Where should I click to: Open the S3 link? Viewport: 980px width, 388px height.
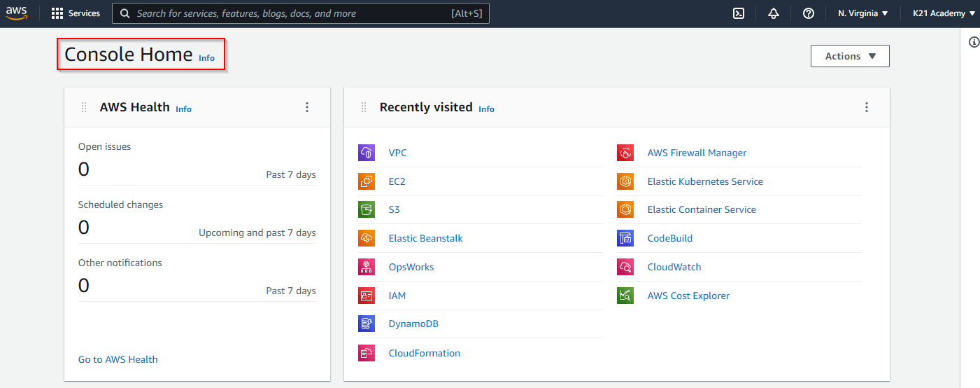(394, 209)
